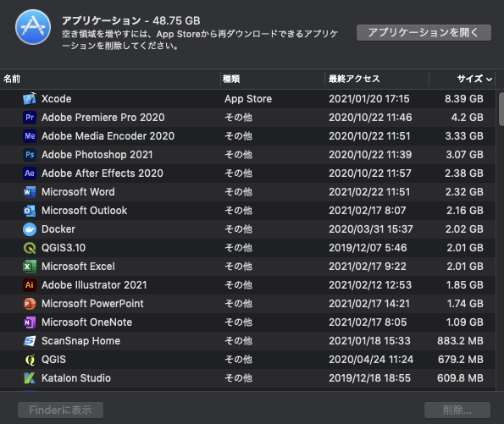This screenshot has width=504, height=424.
Task: Click Katalon Studio name text
Action: [76, 378]
